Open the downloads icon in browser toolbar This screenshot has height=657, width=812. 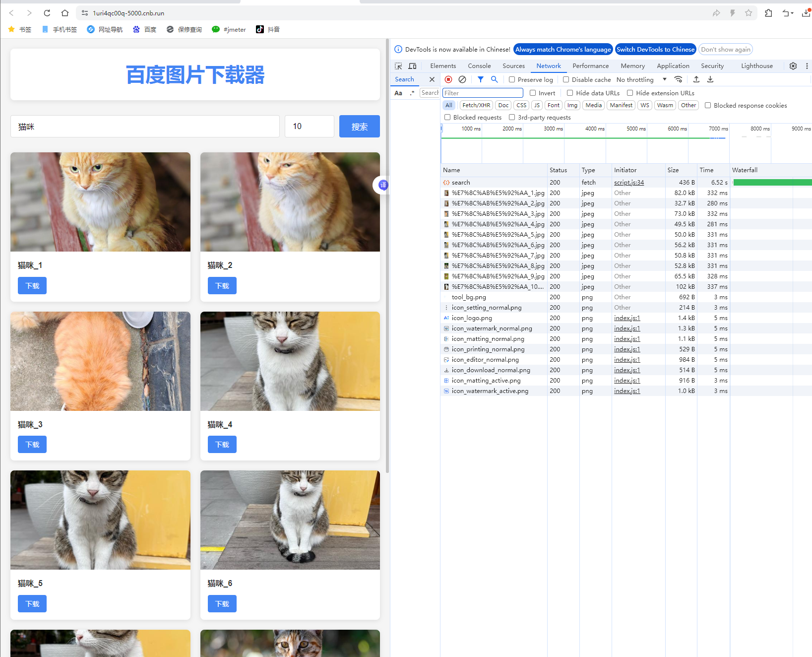806,13
